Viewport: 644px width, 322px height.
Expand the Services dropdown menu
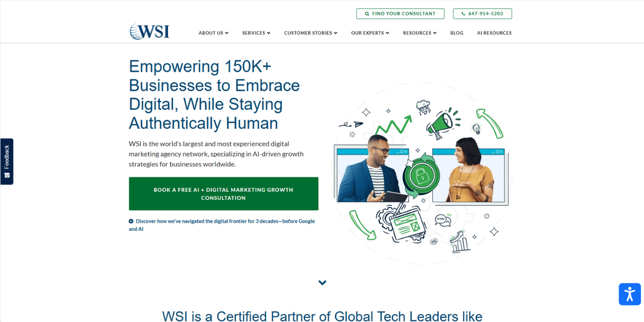pyautogui.click(x=256, y=33)
